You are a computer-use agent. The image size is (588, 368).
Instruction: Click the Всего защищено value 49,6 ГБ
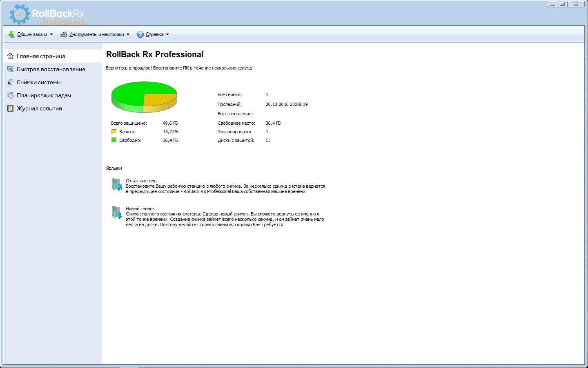pos(170,123)
